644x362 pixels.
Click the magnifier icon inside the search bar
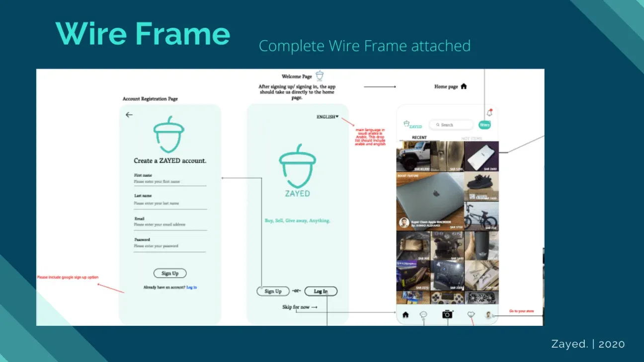coord(438,125)
